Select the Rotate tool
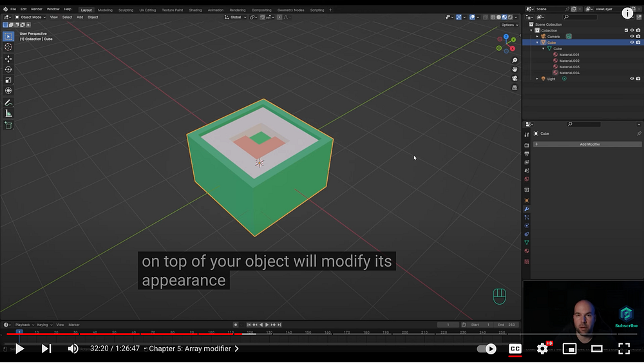644x364 pixels. tap(8, 70)
